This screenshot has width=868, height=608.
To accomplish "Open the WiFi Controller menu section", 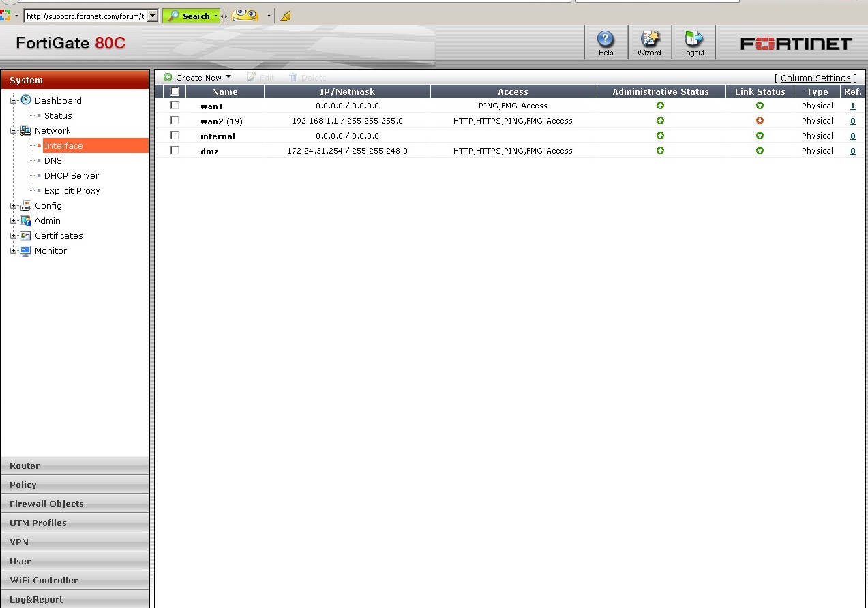I will (75, 580).
